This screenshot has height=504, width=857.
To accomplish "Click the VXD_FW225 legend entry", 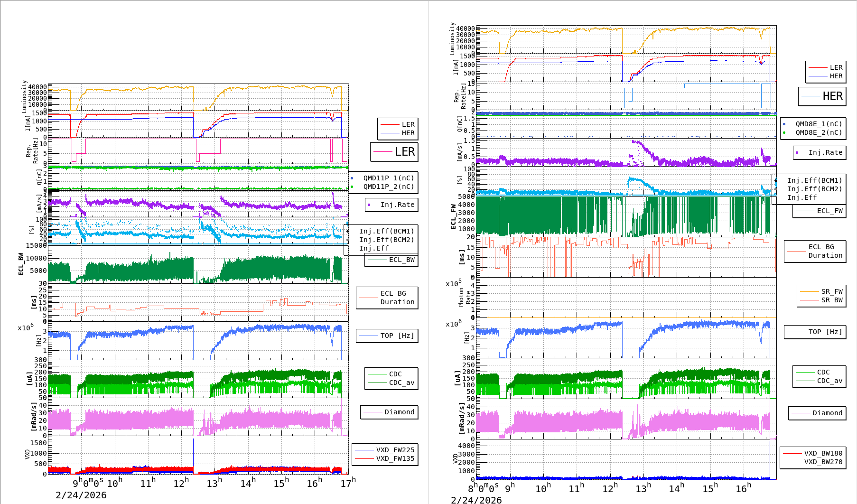I will (x=394, y=450).
